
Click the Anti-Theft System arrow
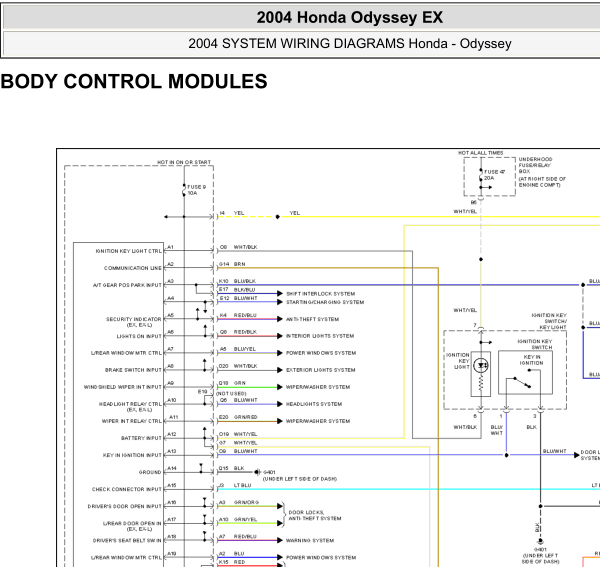pos(279,319)
